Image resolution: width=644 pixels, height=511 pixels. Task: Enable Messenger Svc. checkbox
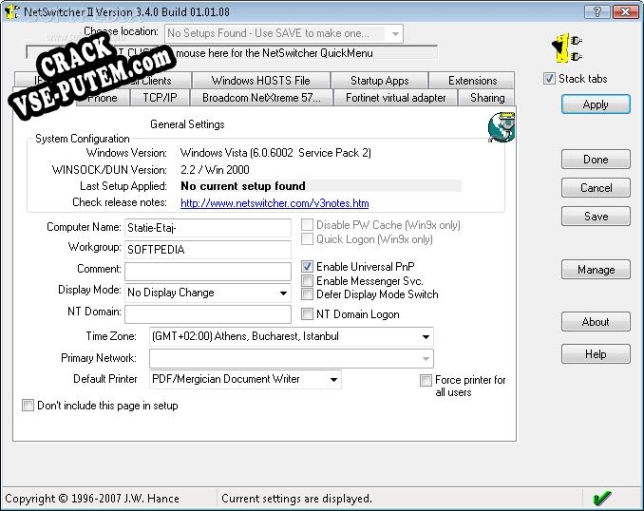coord(307,281)
